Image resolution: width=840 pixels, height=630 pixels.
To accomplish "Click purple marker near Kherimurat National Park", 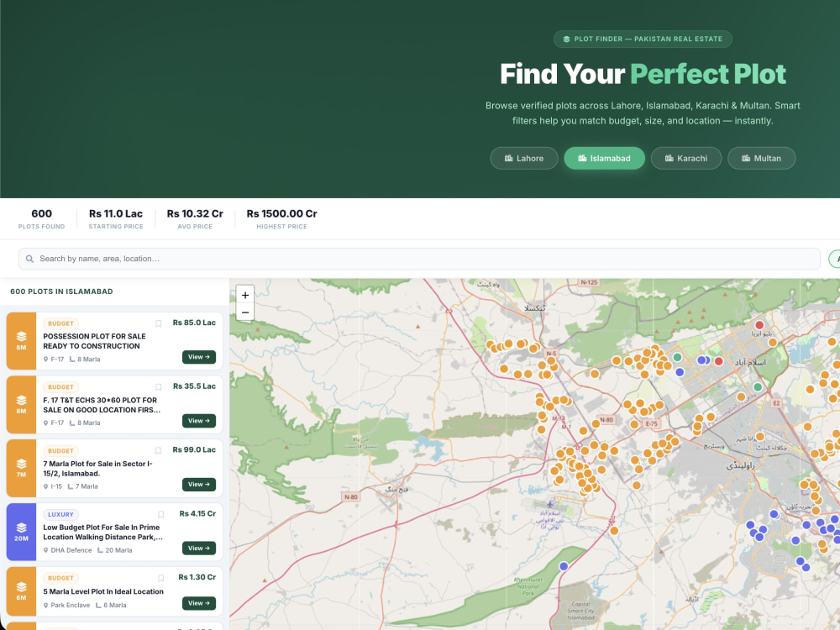I will (564, 566).
